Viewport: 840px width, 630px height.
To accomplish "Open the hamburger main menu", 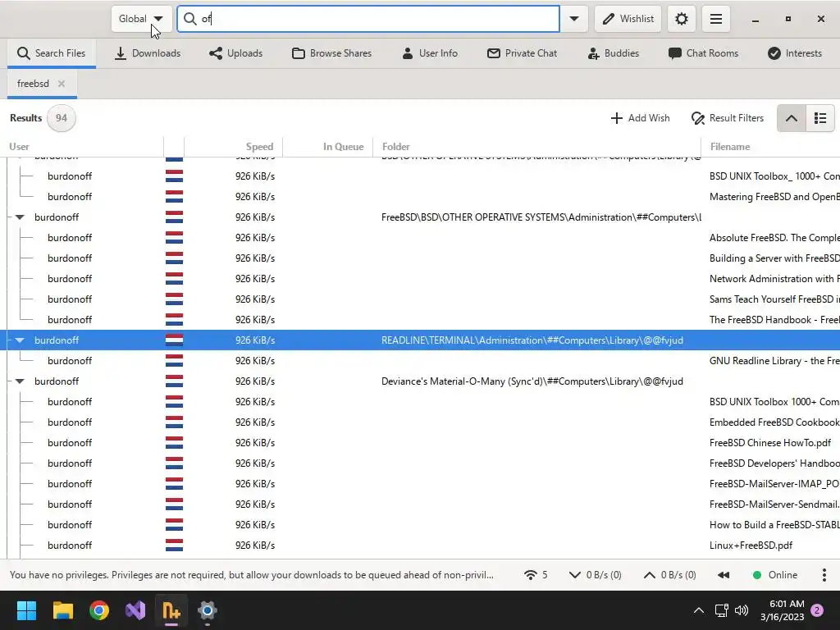I will [715, 19].
